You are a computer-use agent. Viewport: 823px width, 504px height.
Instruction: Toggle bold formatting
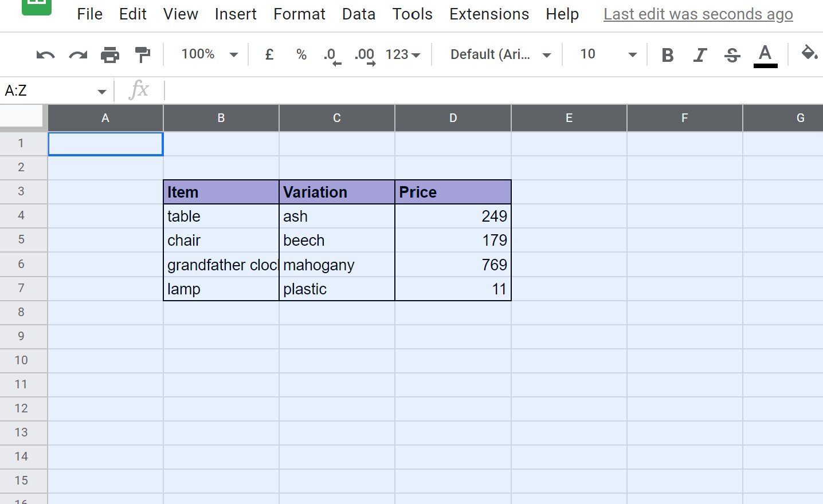click(x=667, y=54)
